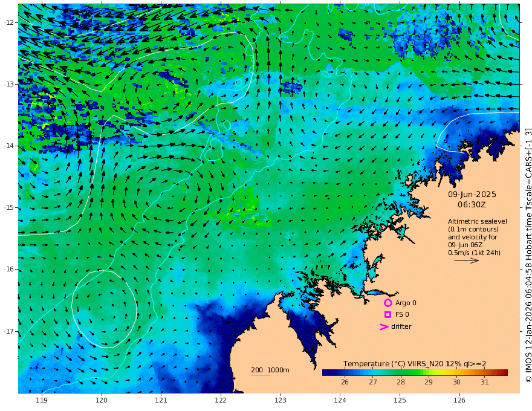Click the latitude -12 axis label
Image resolution: width=532 pixels, height=411 pixels.
(x=9, y=22)
